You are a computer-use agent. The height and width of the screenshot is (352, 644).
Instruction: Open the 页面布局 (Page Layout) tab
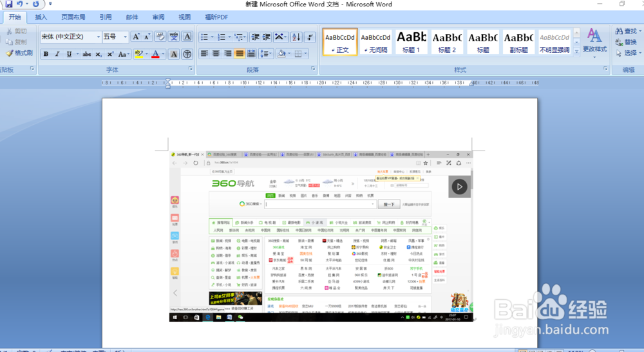click(x=73, y=17)
